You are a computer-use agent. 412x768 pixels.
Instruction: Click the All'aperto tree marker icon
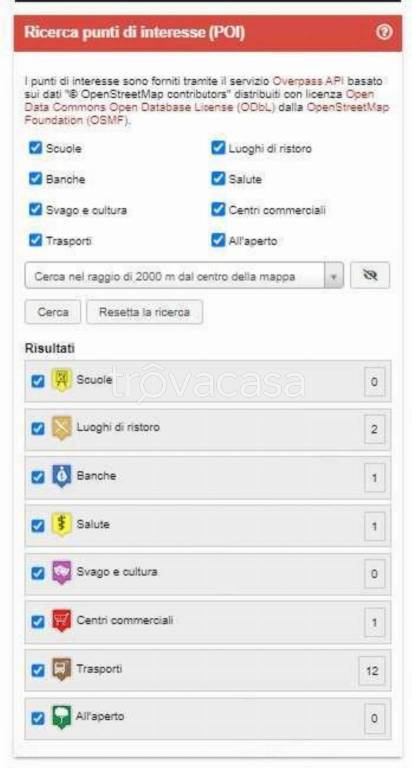click(62, 718)
